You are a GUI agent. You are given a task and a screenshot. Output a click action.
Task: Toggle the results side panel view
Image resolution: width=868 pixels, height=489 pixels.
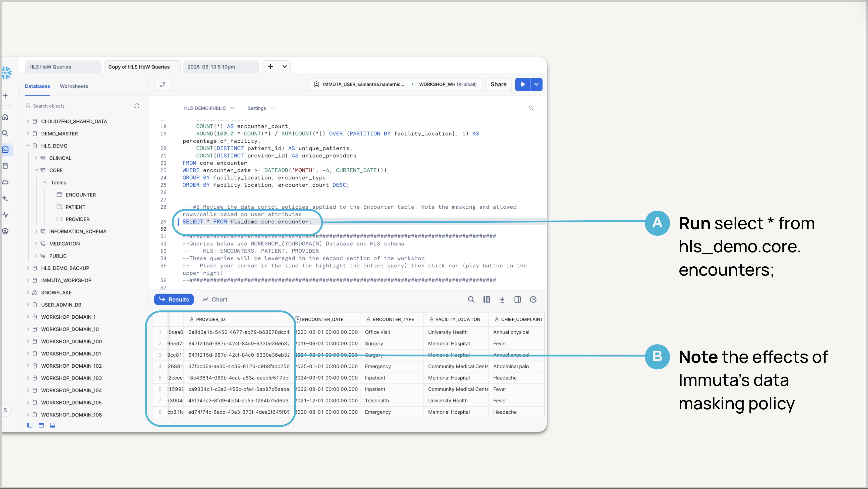518,300
